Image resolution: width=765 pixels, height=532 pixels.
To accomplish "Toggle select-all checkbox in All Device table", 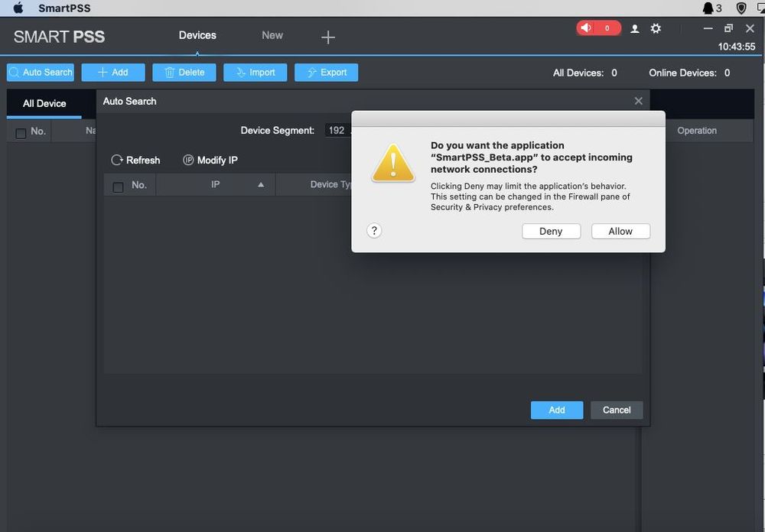I will pyautogui.click(x=21, y=133).
